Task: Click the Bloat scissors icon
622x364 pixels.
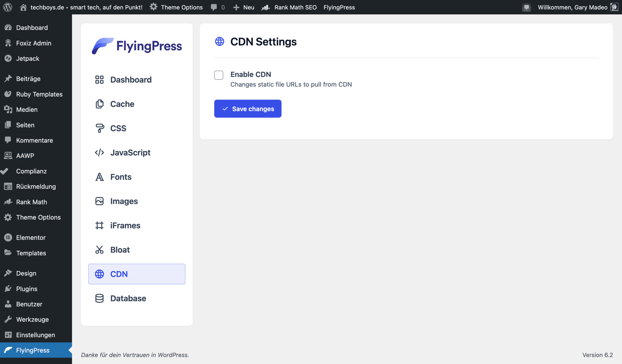Action: point(99,250)
